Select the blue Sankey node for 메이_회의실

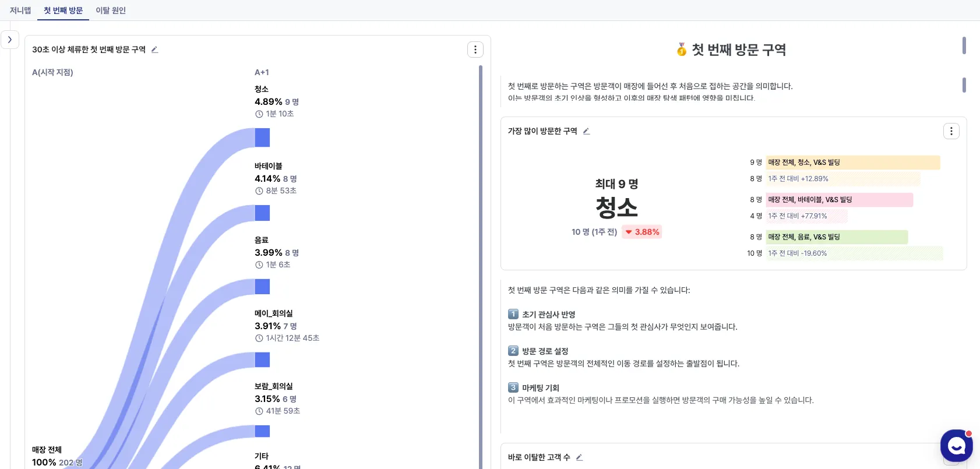click(262, 360)
